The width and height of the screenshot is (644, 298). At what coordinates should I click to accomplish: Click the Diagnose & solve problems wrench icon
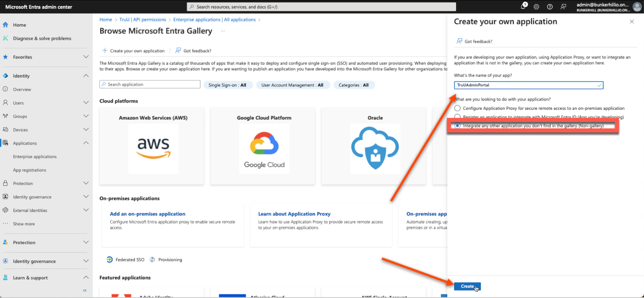coord(5,38)
